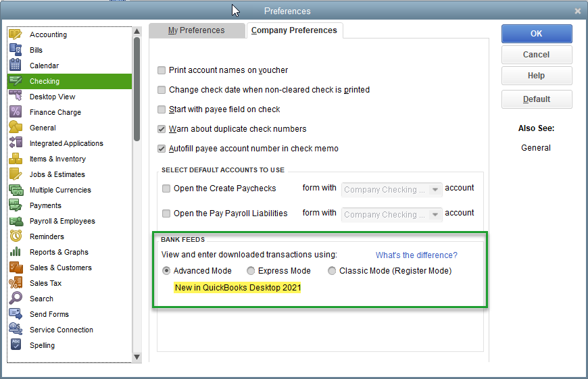Open the Bills category icon
Screen dimensions: 588x379
coord(16,50)
